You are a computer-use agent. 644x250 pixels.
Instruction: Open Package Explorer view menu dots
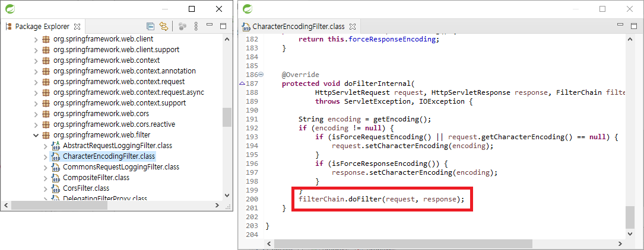(x=196, y=27)
